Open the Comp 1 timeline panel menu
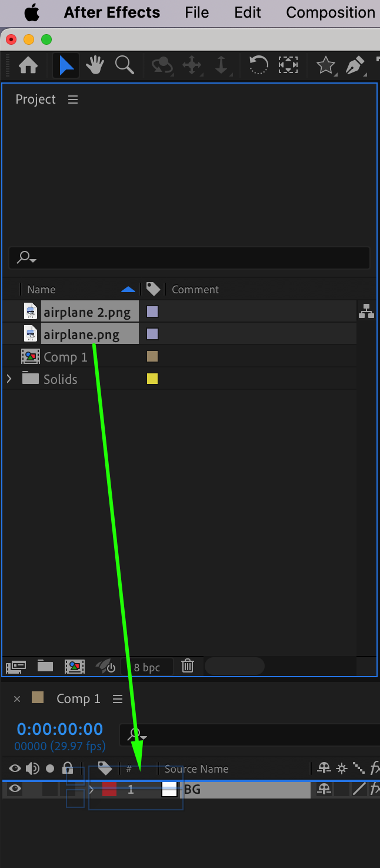The height and width of the screenshot is (868, 380). coord(118,699)
